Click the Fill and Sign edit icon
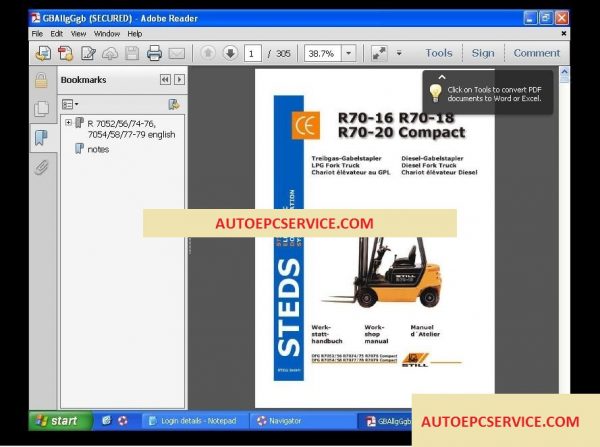 88,53
